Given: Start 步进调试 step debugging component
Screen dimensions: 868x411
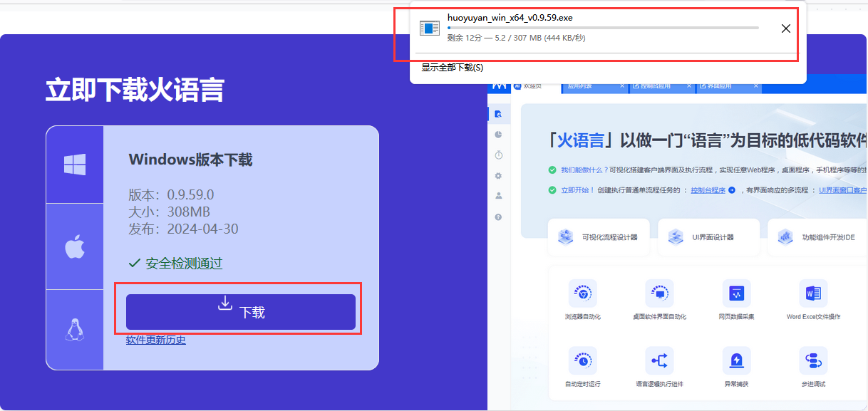Looking at the screenshot, I should click(813, 361).
